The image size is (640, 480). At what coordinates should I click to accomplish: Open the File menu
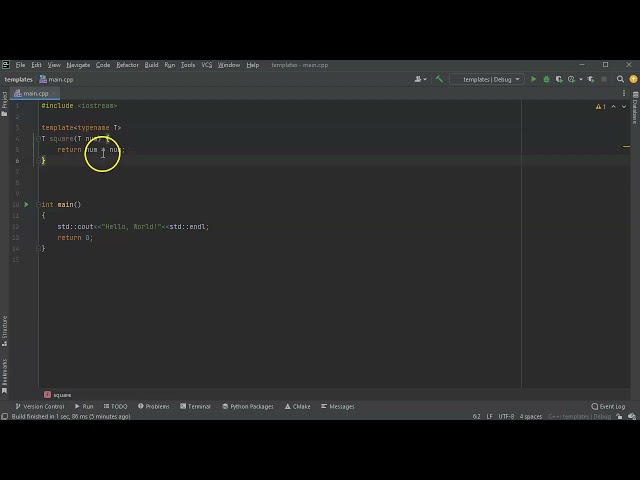[x=20, y=65]
